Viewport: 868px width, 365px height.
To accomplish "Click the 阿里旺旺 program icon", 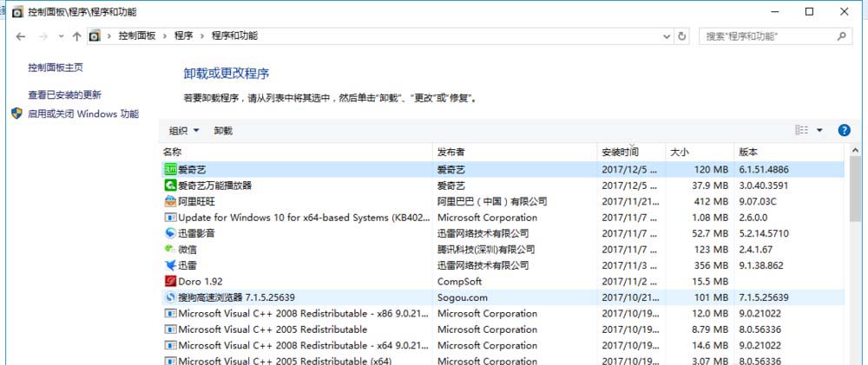I will (x=170, y=202).
